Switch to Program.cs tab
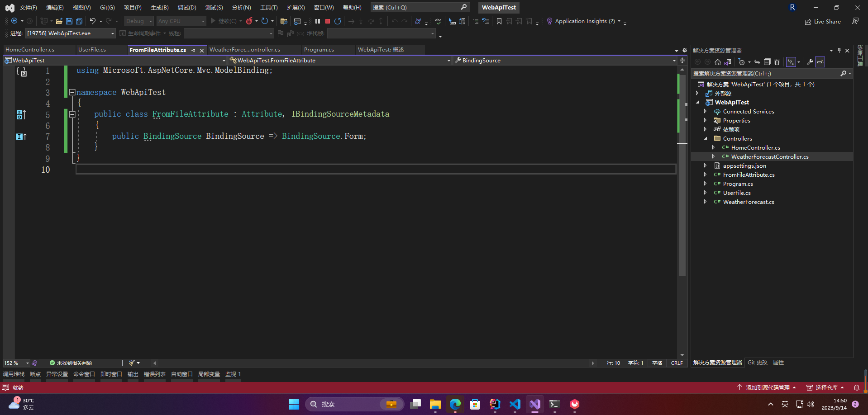Image resolution: width=868 pixels, height=415 pixels. (319, 50)
